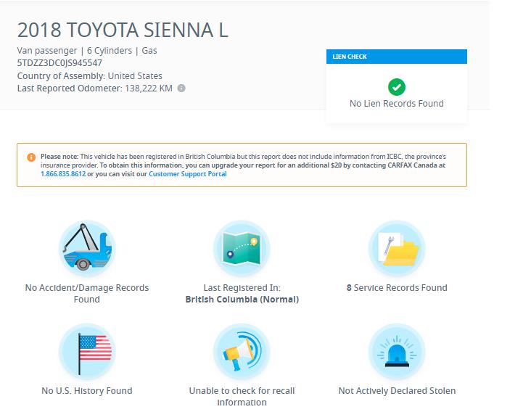Open the megaphone recall icon
531x420 pixels.
(242, 352)
